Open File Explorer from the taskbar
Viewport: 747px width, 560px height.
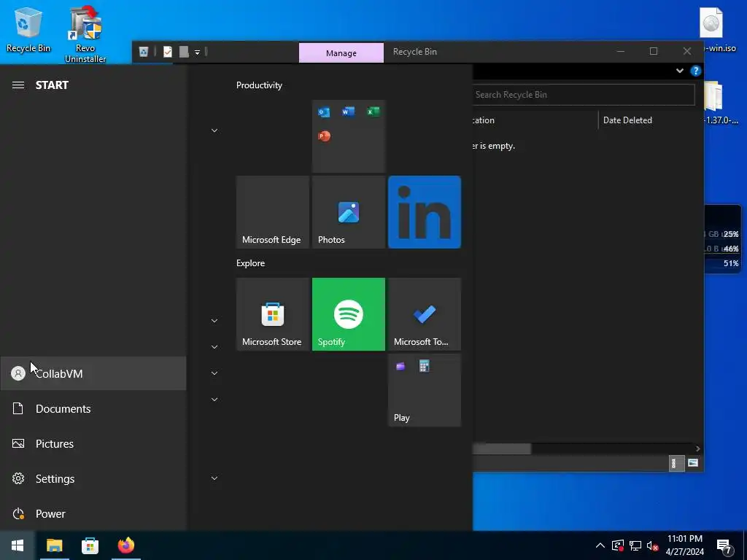(54, 545)
